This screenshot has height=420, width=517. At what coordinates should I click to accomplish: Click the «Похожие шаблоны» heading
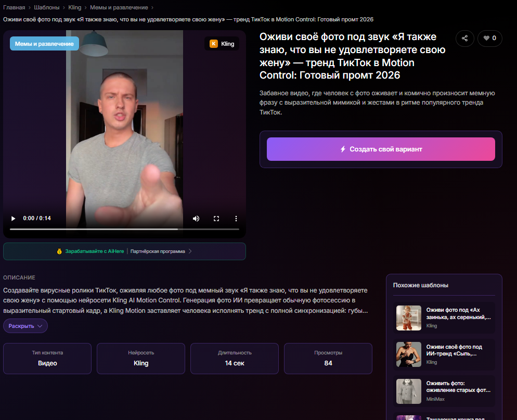tap(420, 285)
